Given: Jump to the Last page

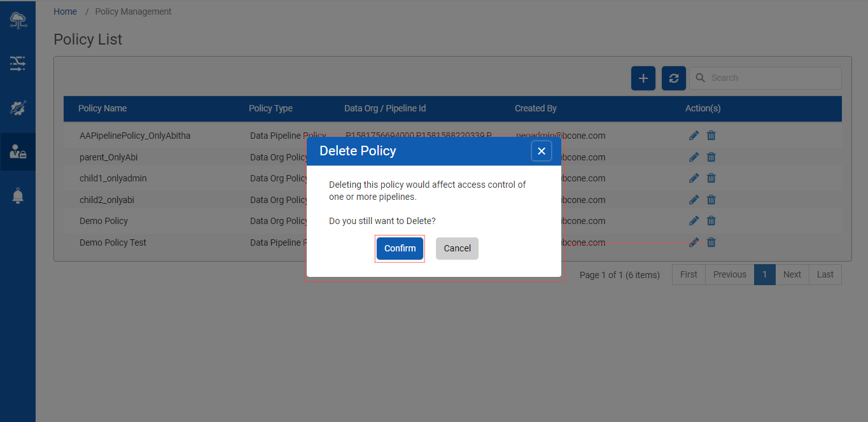Looking at the screenshot, I should pos(825,274).
